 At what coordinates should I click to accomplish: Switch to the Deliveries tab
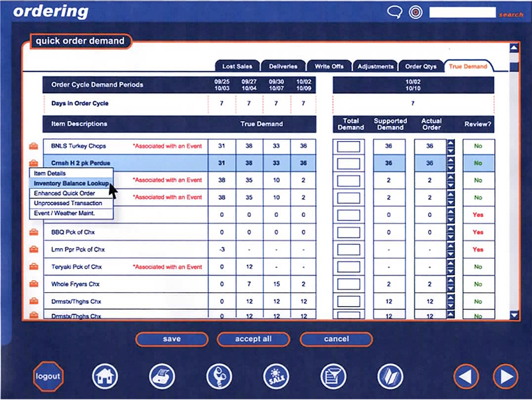pyautogui.click(x=283, y=66)
